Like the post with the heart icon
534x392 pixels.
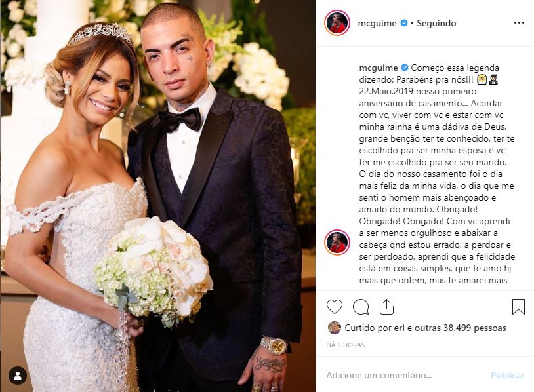pos(335,307)
